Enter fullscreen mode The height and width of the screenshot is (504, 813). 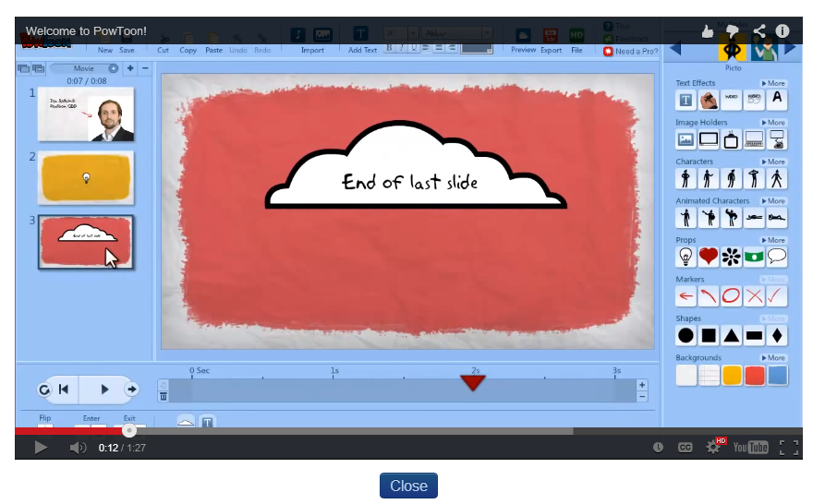click(x=789, y=448)
